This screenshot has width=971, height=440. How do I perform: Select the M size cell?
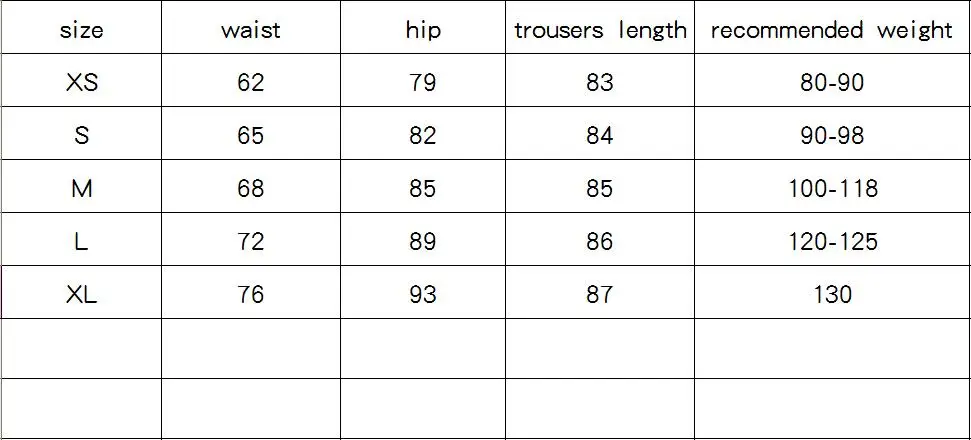coord(81,186)
